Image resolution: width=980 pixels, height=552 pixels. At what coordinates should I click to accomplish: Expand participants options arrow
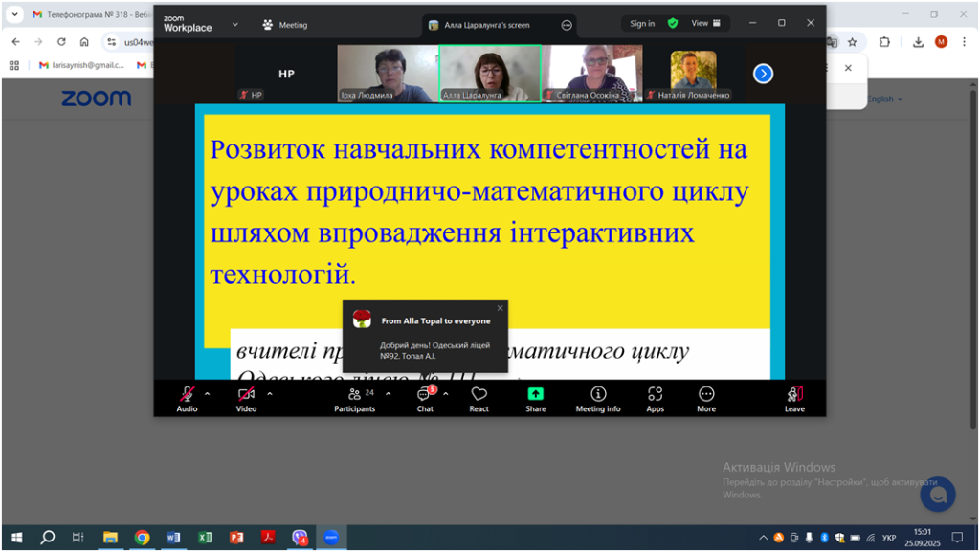(x=389, y=394)
